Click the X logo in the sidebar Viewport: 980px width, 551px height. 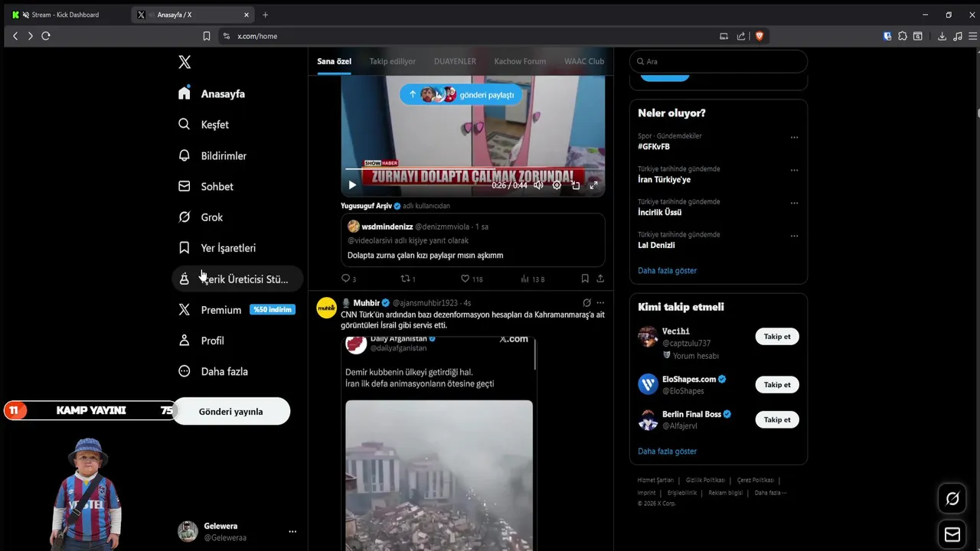pyautogui.click(x=185, y=62)
